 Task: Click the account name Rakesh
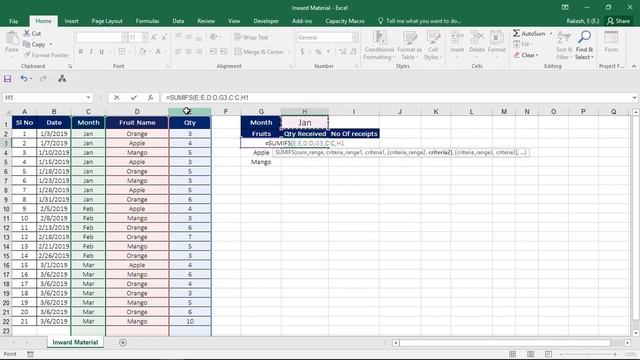coord(582,21)
